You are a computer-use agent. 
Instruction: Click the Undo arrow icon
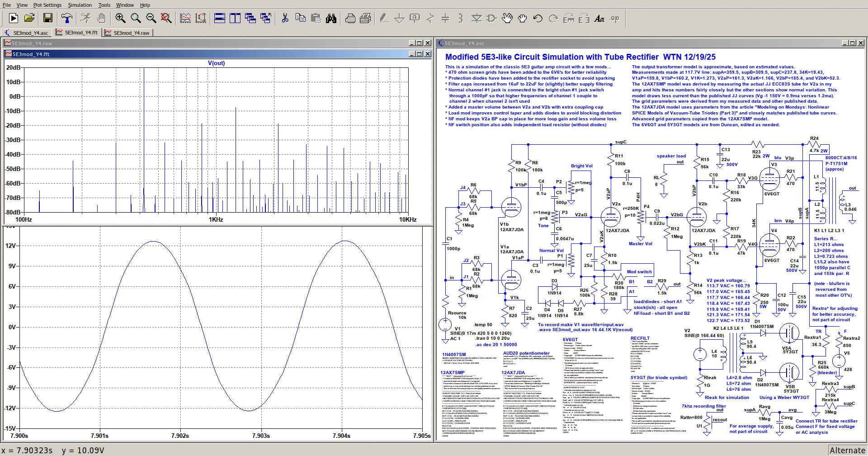click(538, 18)
